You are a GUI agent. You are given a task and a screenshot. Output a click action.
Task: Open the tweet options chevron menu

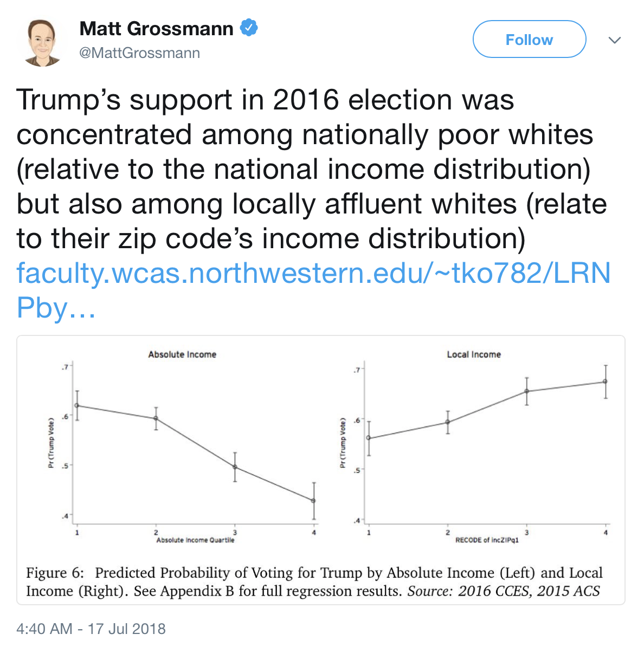[x=614, y=40]
